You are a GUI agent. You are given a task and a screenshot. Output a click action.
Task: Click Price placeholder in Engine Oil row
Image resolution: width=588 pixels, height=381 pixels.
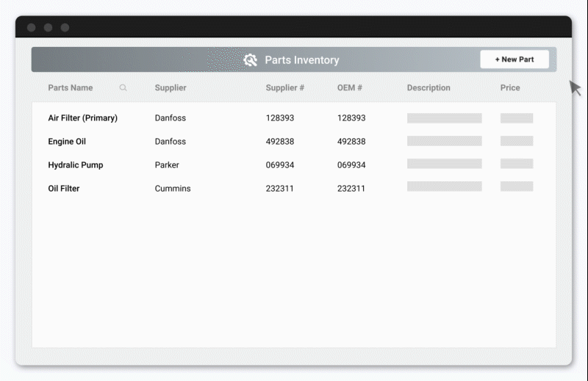point(517,141)
